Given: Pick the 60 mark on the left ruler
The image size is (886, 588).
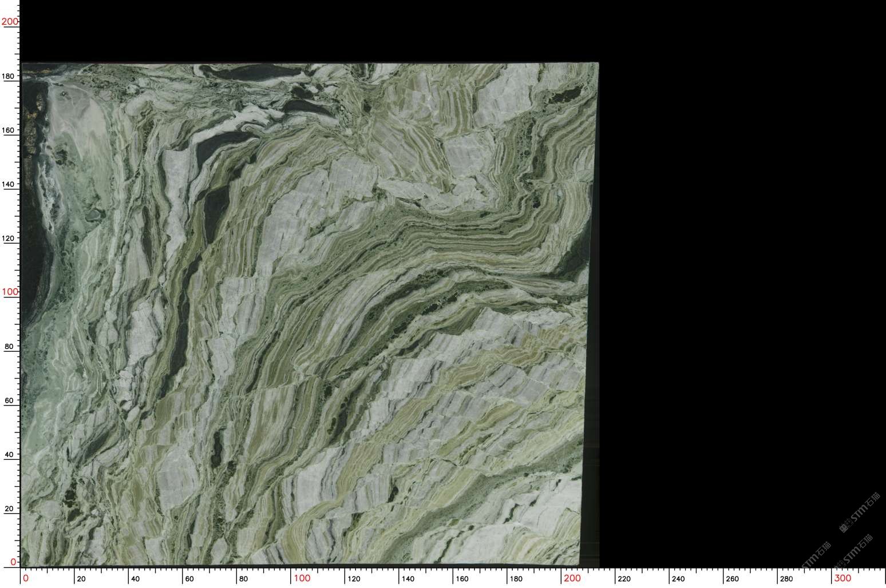Looking at the screenshot, I should tap(10, 400).
